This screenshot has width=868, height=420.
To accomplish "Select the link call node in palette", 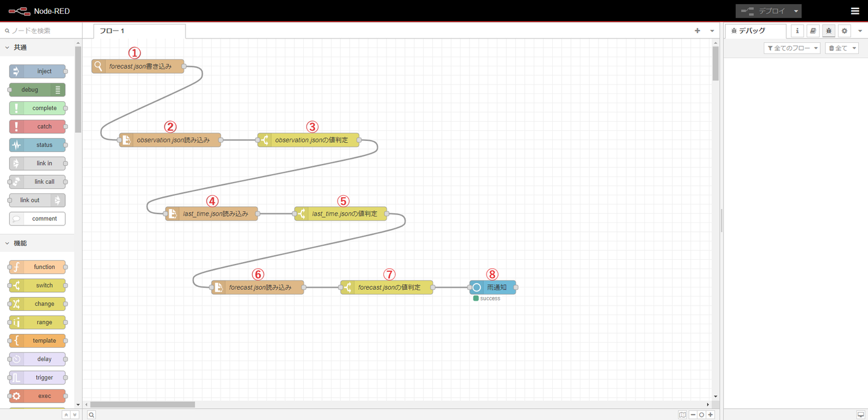I will (37, 182).
